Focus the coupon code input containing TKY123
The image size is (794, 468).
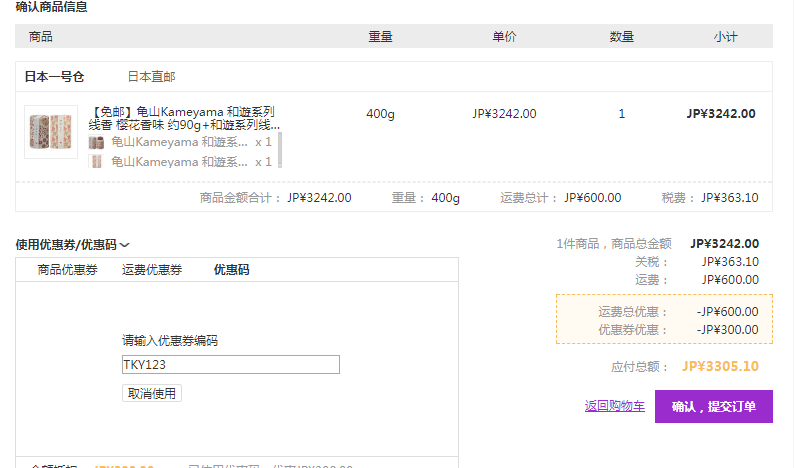231,365
